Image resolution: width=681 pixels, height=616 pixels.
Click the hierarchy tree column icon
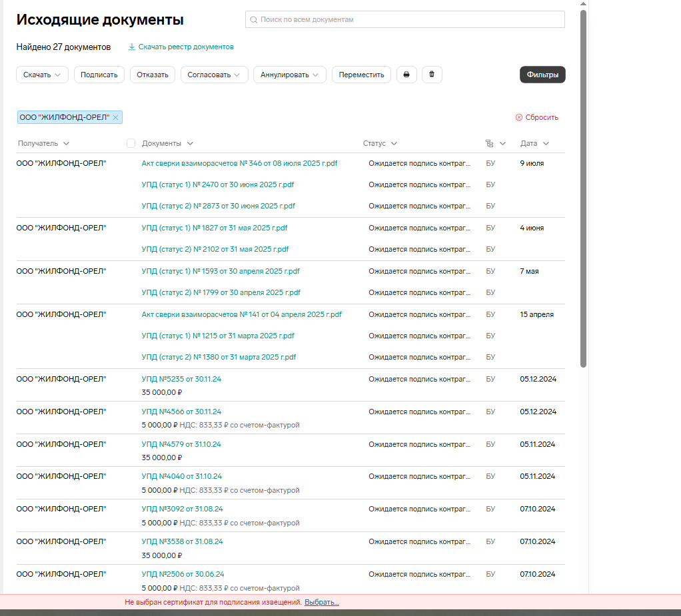[490, 144]
